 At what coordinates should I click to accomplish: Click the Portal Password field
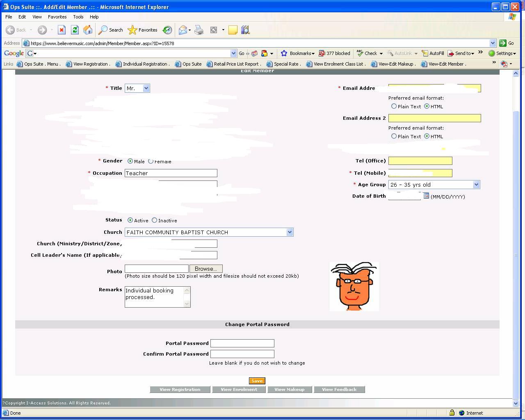242,343
